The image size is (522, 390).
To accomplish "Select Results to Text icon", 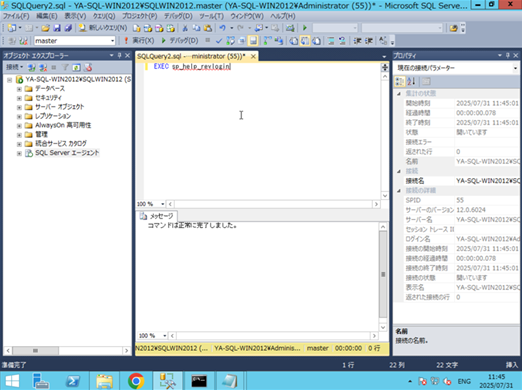I will pyautogui.click(x=293, y=41).
